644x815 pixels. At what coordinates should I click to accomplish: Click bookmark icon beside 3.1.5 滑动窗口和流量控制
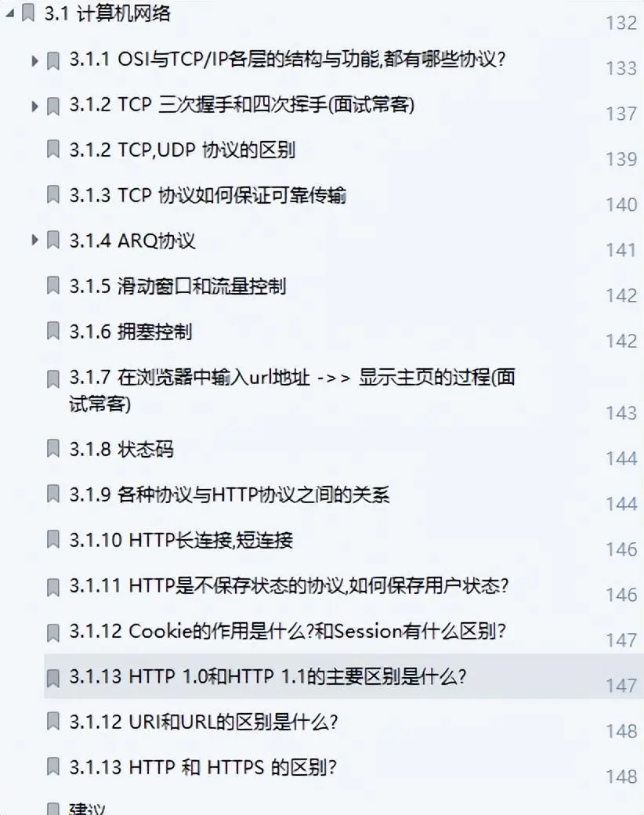click(53, 285)
